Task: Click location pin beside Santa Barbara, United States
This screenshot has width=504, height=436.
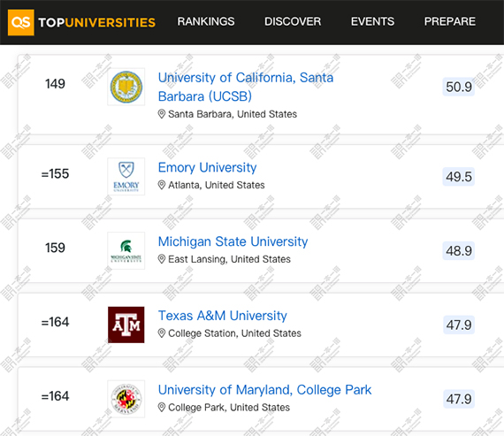Action: 162,114
